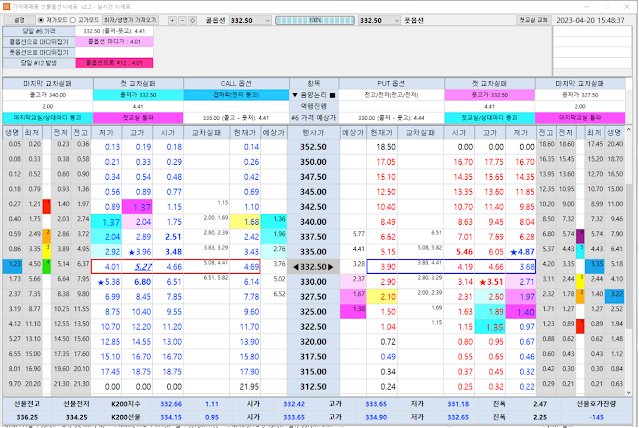Click the K200지수 value 332.66
This screenshot has width=639, height=428.
(x=171, y=404)
